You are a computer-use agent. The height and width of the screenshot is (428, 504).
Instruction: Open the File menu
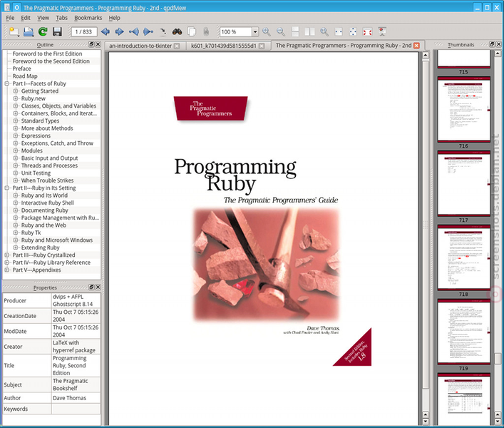pyautogui.click(x=10, y=18)
